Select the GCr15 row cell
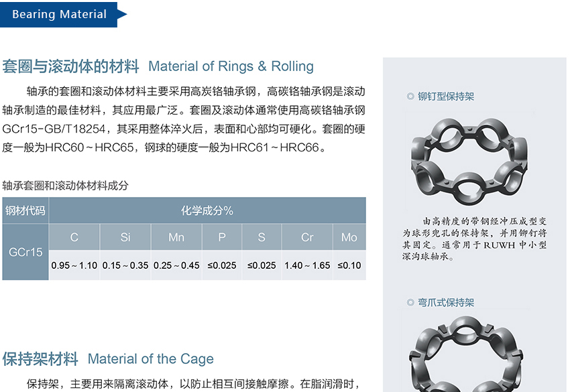570x392 pixels. tap(25, 252)
